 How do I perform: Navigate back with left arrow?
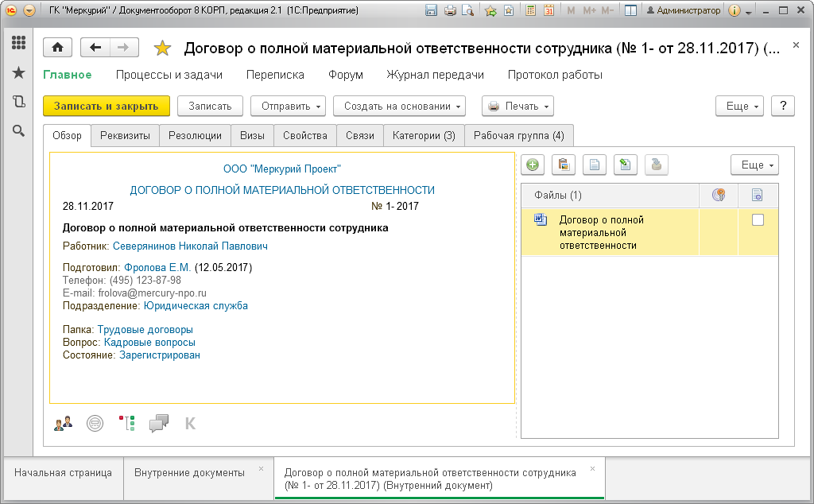[x=95, y=48]
